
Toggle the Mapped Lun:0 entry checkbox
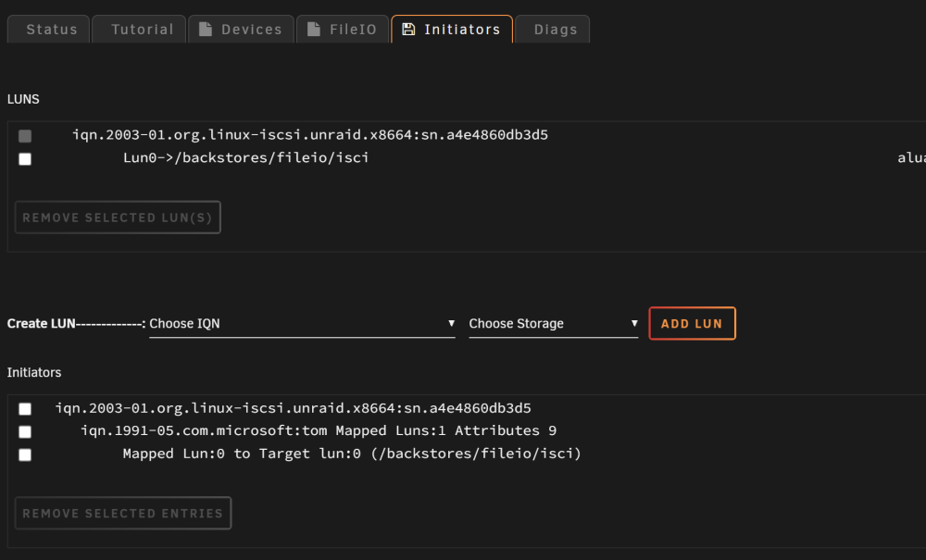click(25, 454)
